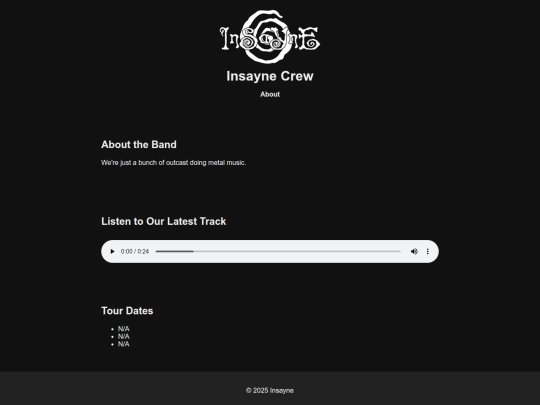Click the Insayne Crew title
The width and height of the screenshot is (540, 405).
pos(270,76)
